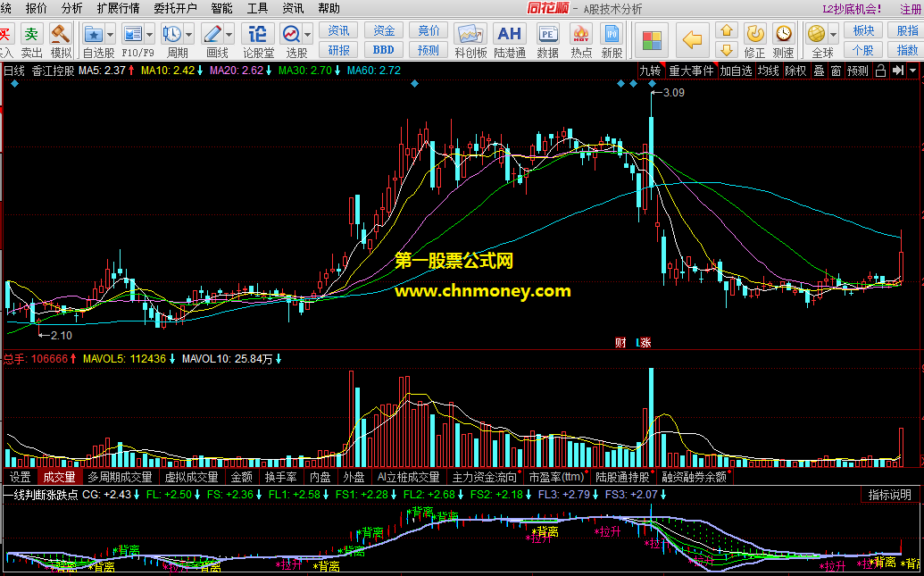Switch to the 换手率 turnover tab
Screen dimensions: 924x576
click(x=280, y=477)
